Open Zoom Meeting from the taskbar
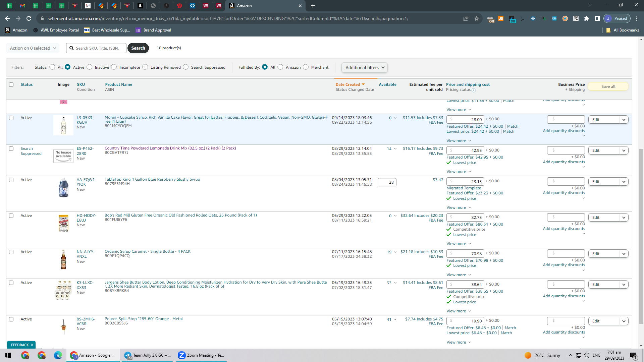 [201, 355]
